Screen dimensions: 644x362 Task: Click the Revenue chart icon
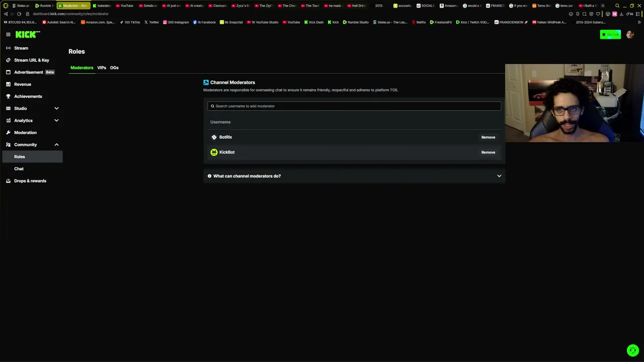pos(8,84)
